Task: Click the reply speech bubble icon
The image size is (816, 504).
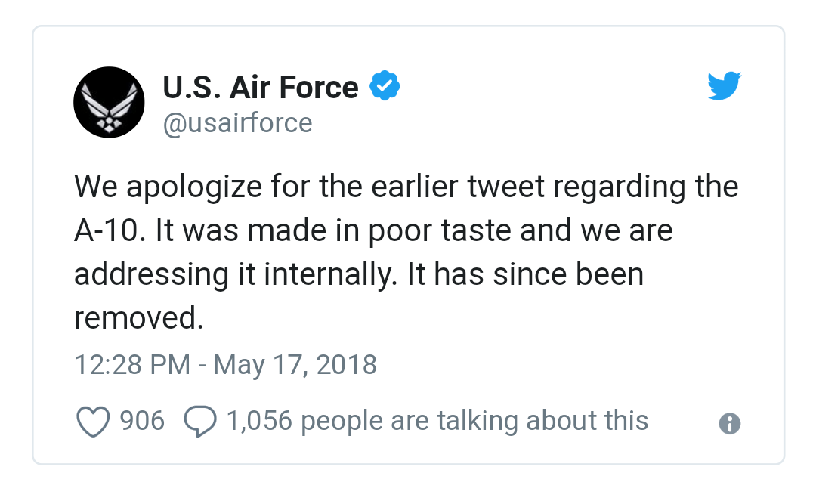Action: point(200,422)
